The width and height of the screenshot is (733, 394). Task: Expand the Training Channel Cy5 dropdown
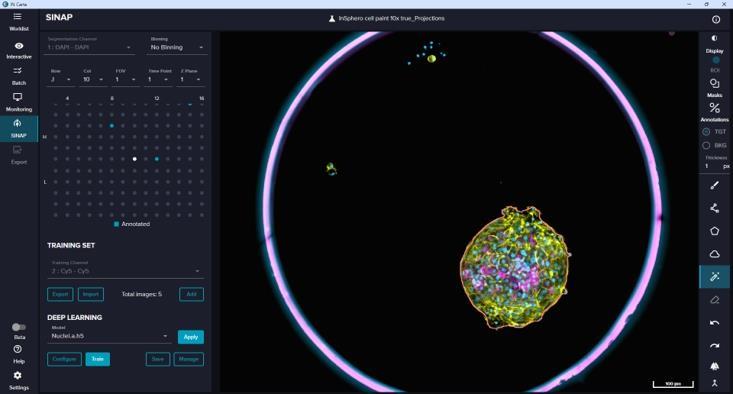click(x=125, y=271)
